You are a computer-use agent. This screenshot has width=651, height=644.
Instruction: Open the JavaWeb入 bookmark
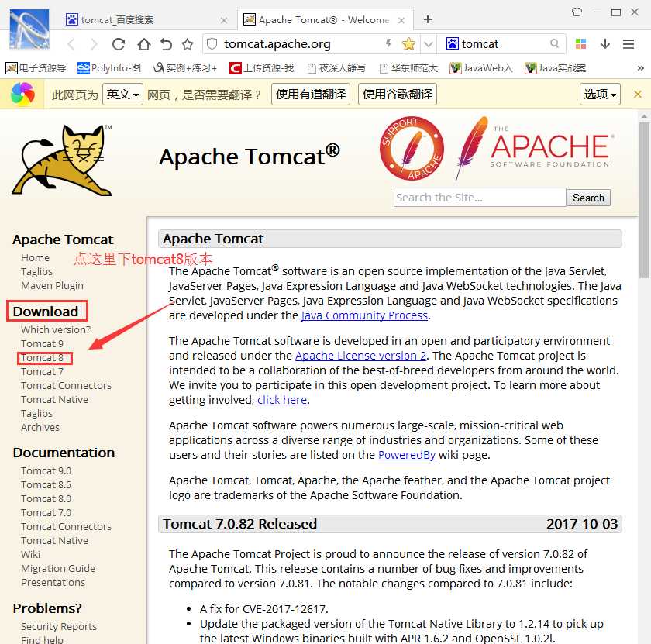tap(481, 67)
